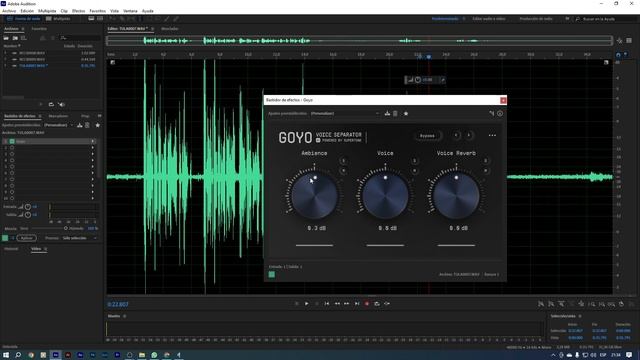Save effects rack preset icon in left panel

80,125
